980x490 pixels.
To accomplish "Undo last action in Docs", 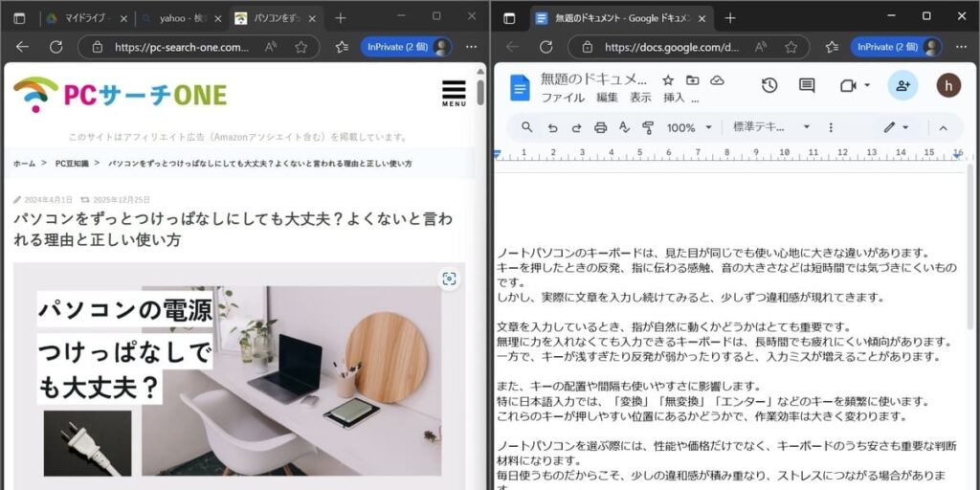I will 552,127.
